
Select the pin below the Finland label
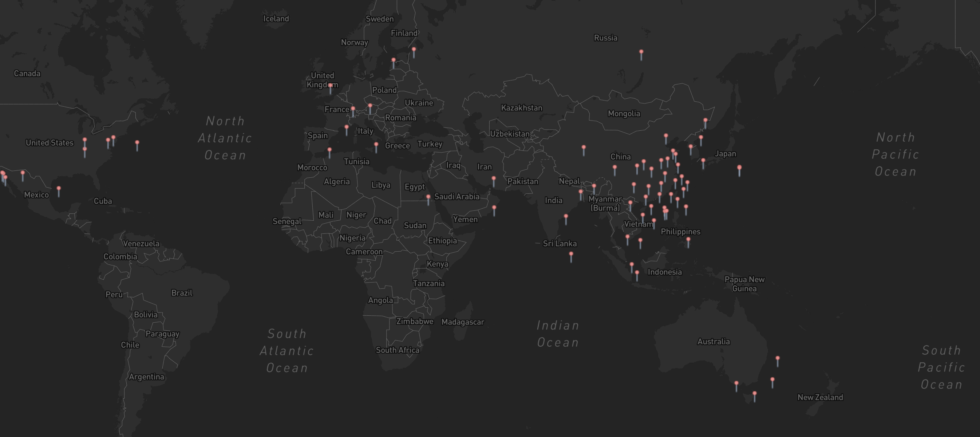(x=414, y=50)
